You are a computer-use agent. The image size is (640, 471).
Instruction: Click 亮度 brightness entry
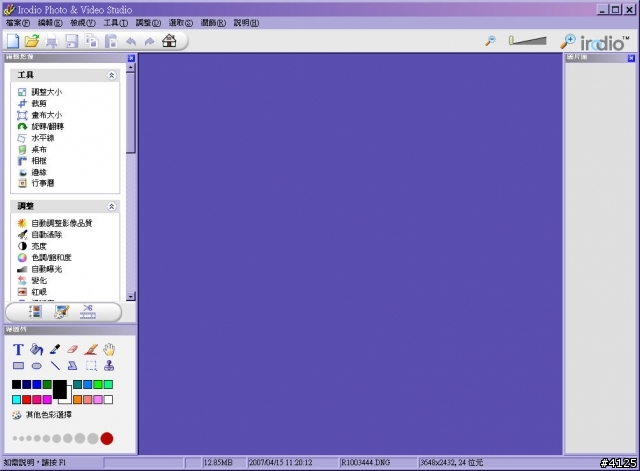pos(32,246)
